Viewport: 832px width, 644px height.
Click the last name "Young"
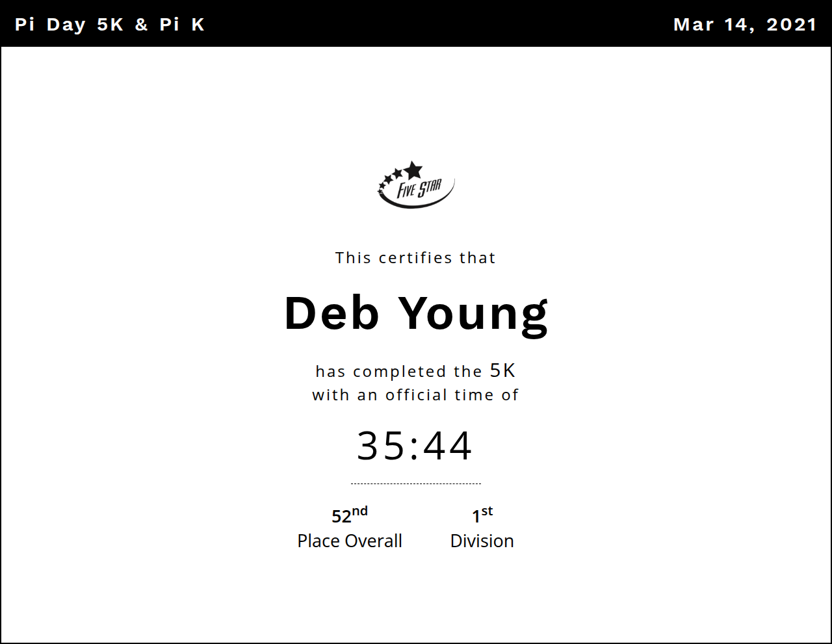pos(473,315)
